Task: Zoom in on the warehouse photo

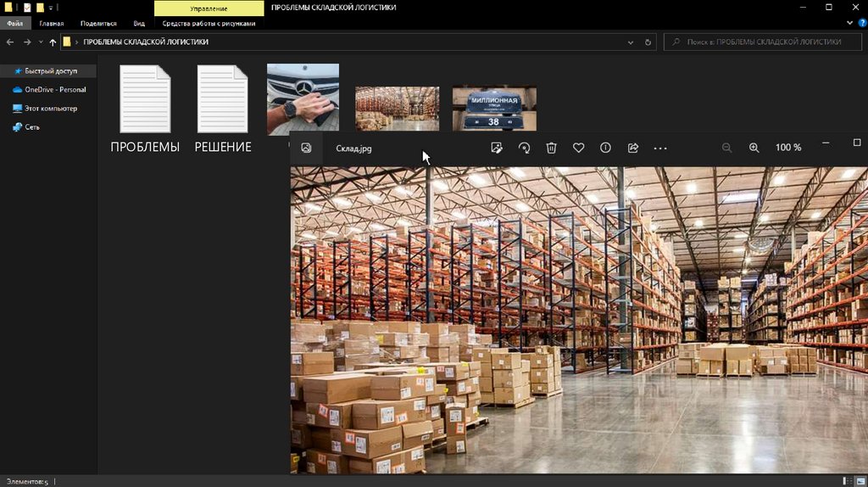Action: pos(754,148)
